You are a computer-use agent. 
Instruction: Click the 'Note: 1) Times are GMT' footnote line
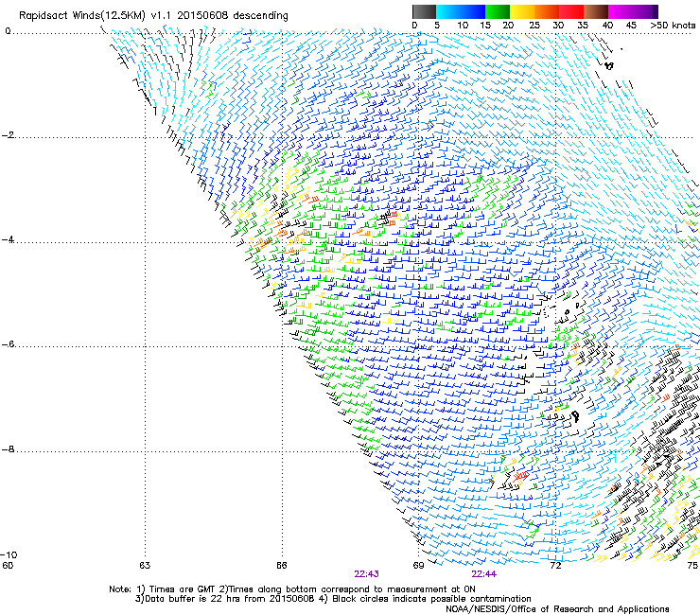pos(292,589)
